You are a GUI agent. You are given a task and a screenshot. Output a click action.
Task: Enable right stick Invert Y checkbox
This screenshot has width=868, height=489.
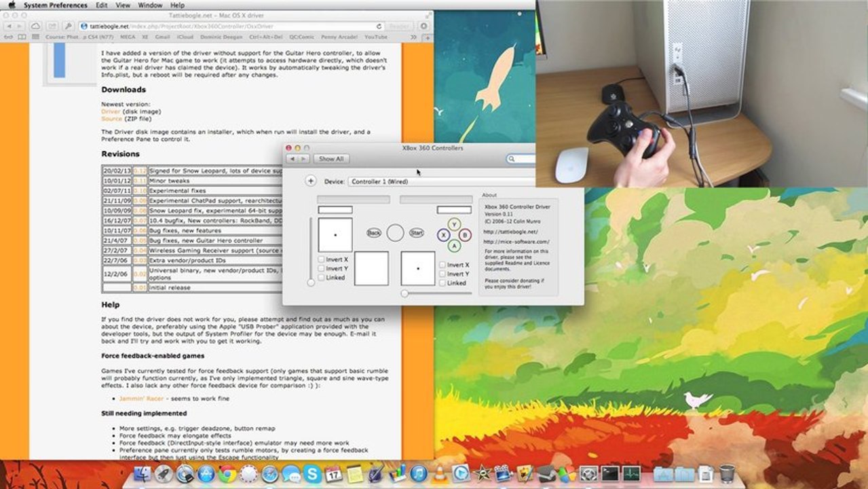click(x=442, y=274)
